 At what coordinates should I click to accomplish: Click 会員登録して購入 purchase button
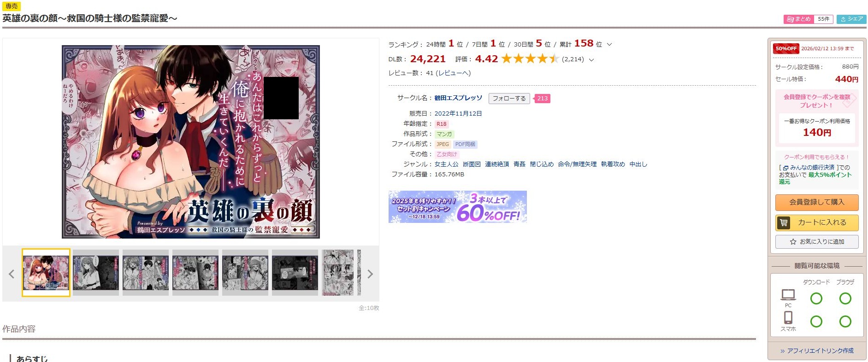pyautogui.click(x=817, y=202)
